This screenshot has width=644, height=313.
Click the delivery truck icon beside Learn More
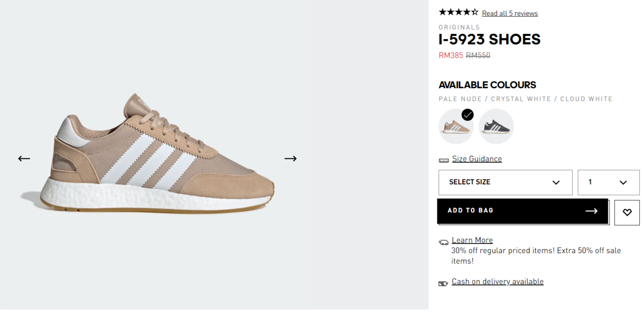(x=443, y=242)
